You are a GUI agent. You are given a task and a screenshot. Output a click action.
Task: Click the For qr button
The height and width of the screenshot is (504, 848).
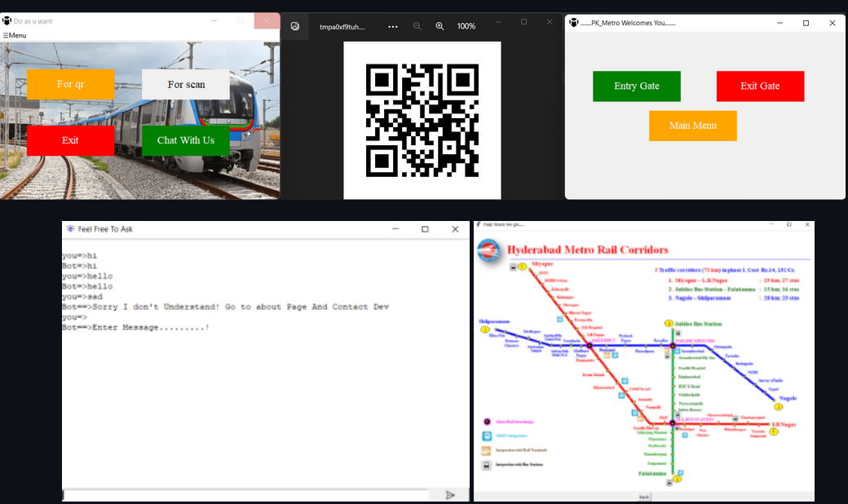point(70,84)
